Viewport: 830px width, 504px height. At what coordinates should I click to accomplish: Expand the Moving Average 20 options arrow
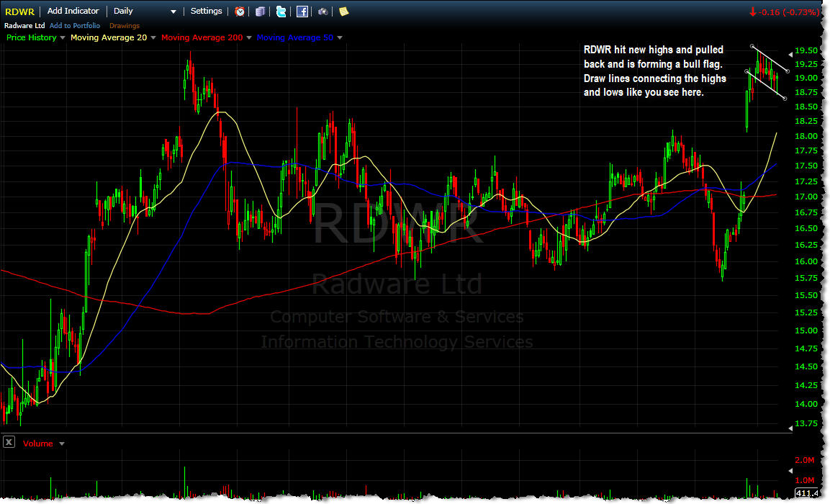pyautogui.click(x=153, y=37)
